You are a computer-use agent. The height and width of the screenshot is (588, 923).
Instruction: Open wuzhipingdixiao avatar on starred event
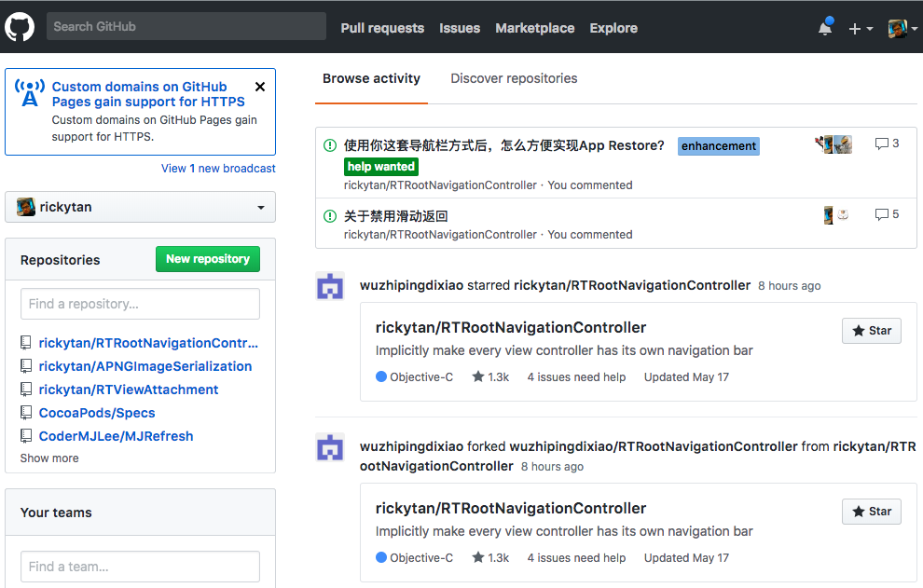click(x=330, y=286)
